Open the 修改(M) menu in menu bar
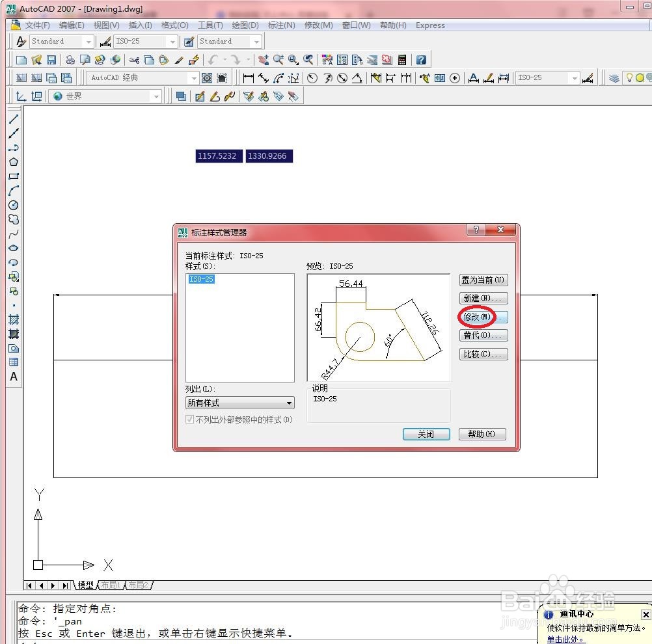 [318, 25]
